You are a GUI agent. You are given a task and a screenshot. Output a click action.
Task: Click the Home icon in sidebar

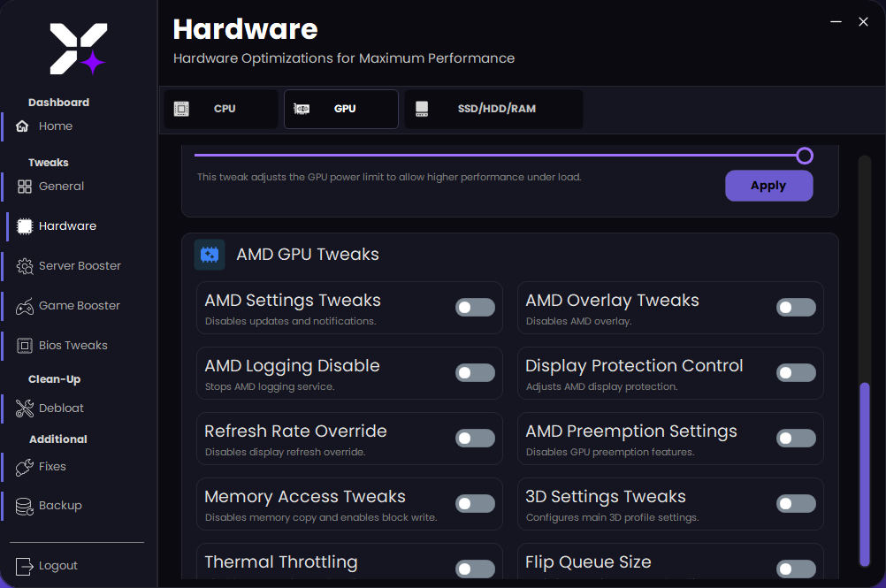(23, 126)
